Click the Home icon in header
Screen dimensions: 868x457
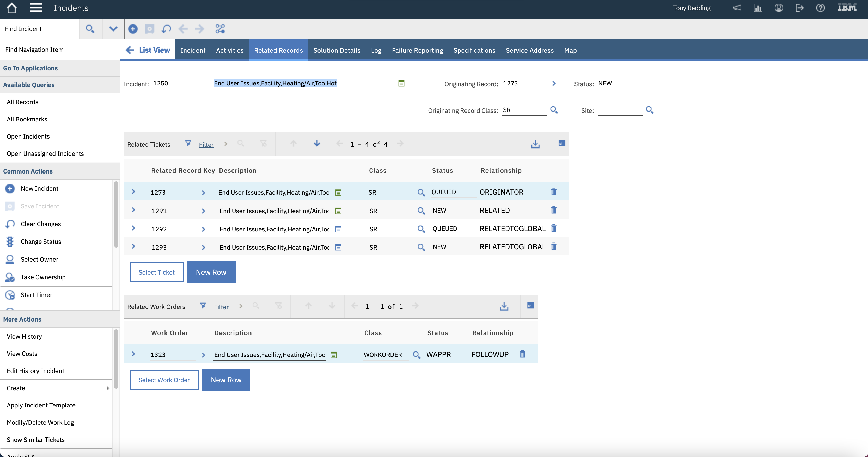[12, 8]
